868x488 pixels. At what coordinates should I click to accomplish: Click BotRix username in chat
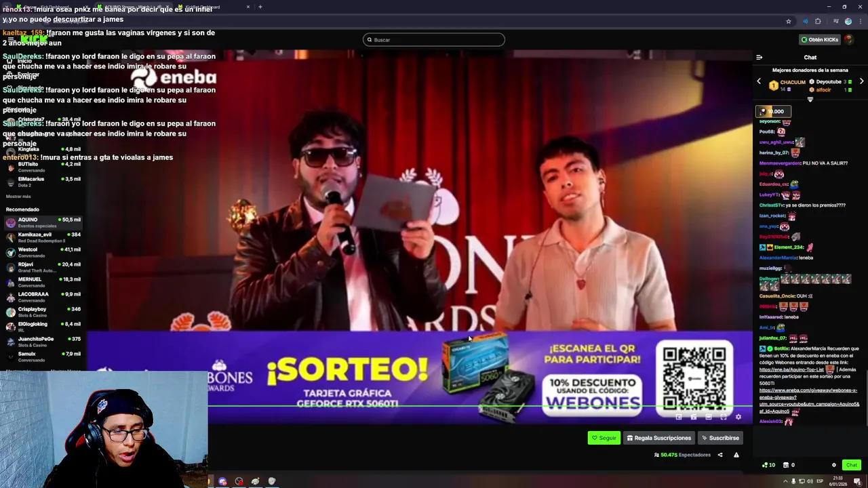pos(782,348)
